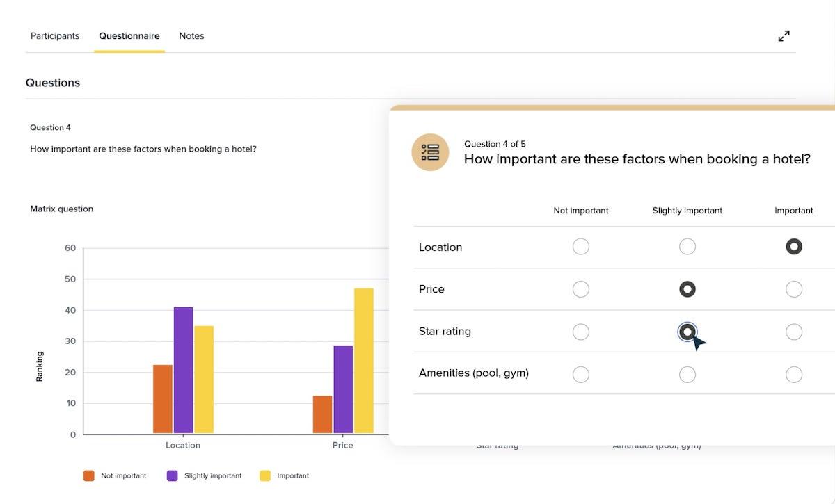This screenshot has height=504, width=835.
Task: Open the Notes tab
Action: 191,36
